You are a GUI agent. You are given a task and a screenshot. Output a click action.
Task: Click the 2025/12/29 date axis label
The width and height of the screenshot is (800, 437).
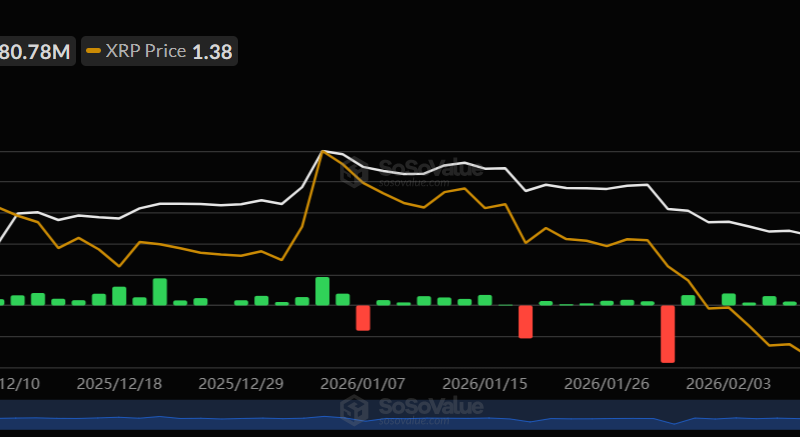(x=241, y=383)
